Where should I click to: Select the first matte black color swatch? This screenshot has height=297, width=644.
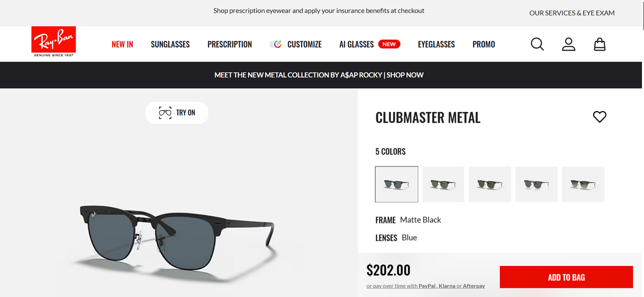tap(396, 184)
